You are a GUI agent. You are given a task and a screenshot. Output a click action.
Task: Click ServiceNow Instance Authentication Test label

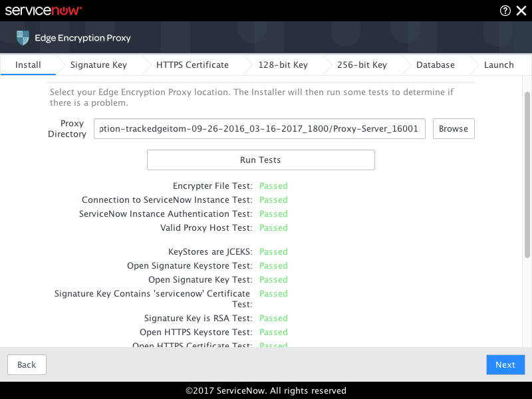tap(166, 213)
